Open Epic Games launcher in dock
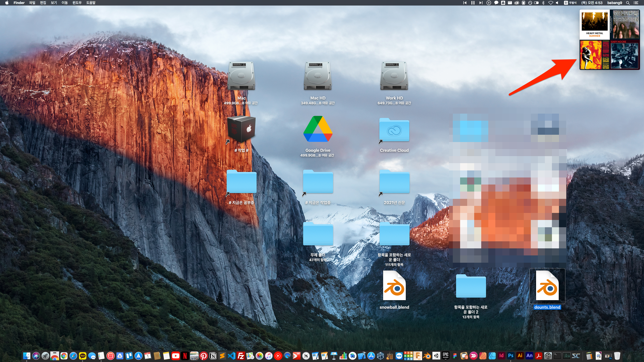The width and height of the screenshot is (644, 362). point(446,356)
